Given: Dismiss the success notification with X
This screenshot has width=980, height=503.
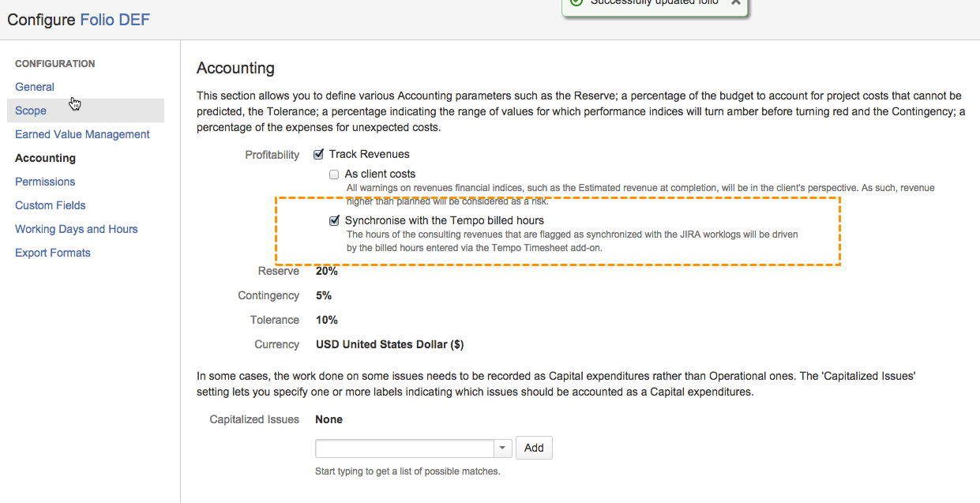Looking at the screenshot, I should click(x=735, y=2).
